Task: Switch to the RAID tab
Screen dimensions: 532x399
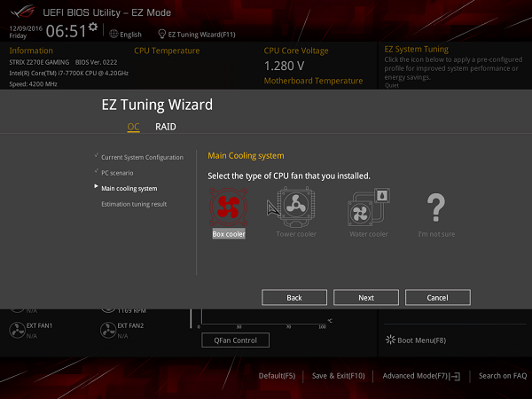Action: tap(166, 127)
